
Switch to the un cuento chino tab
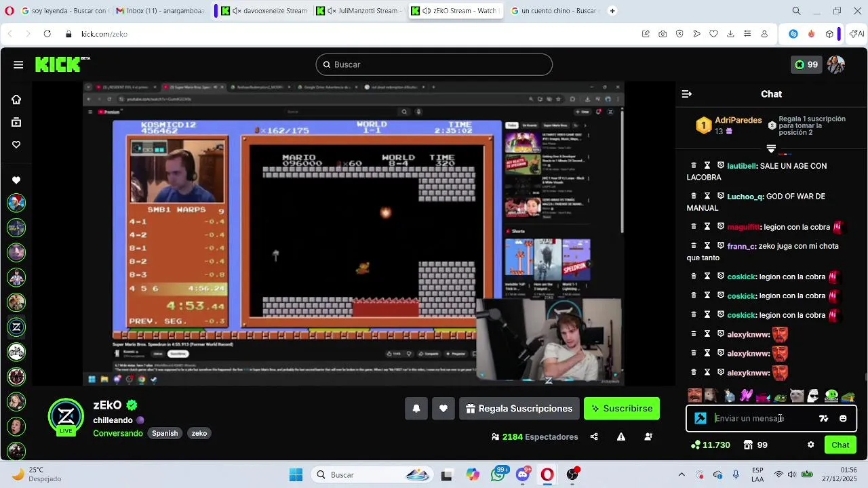pyautogui.click(x=553, y=11)
